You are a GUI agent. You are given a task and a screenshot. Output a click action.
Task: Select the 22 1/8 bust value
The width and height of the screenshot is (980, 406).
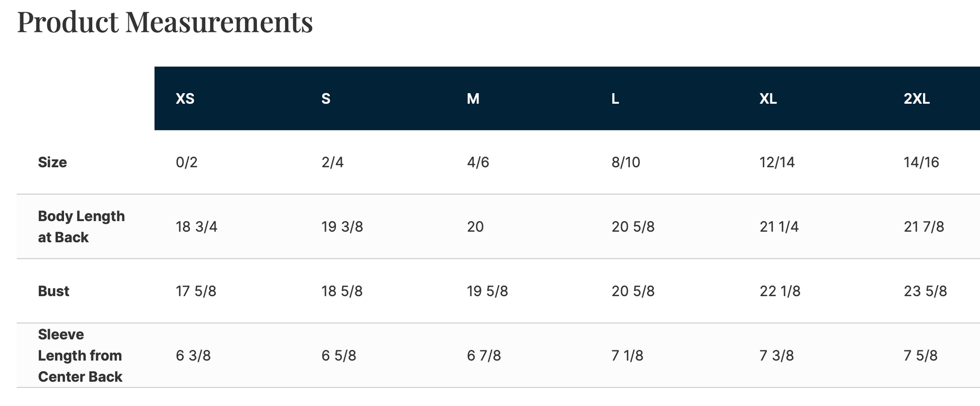click(x=780, y=291)
